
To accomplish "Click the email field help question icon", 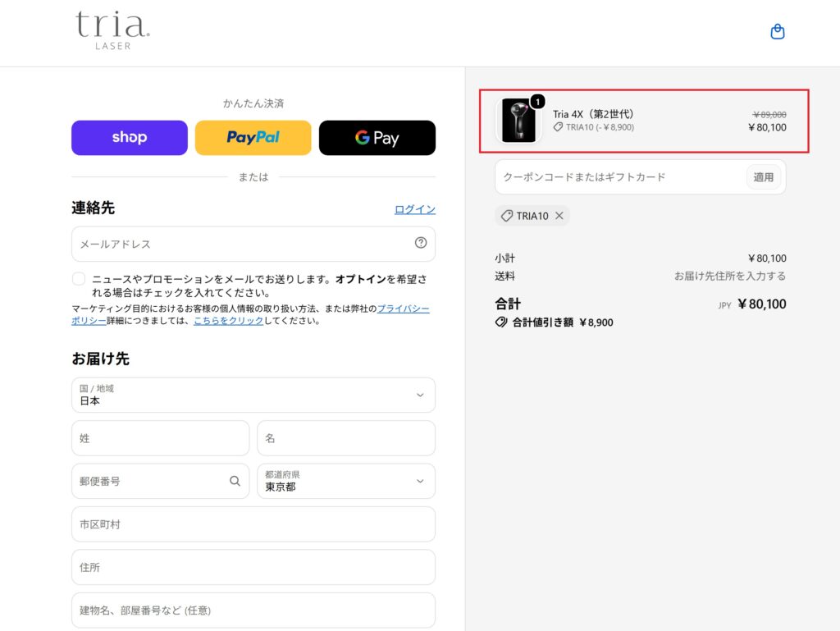I will coord(421,243).
